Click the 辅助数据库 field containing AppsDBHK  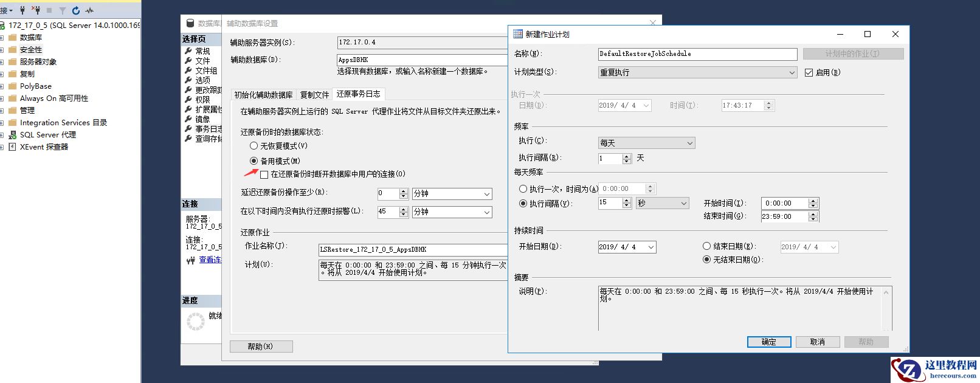tap(423, 60)
